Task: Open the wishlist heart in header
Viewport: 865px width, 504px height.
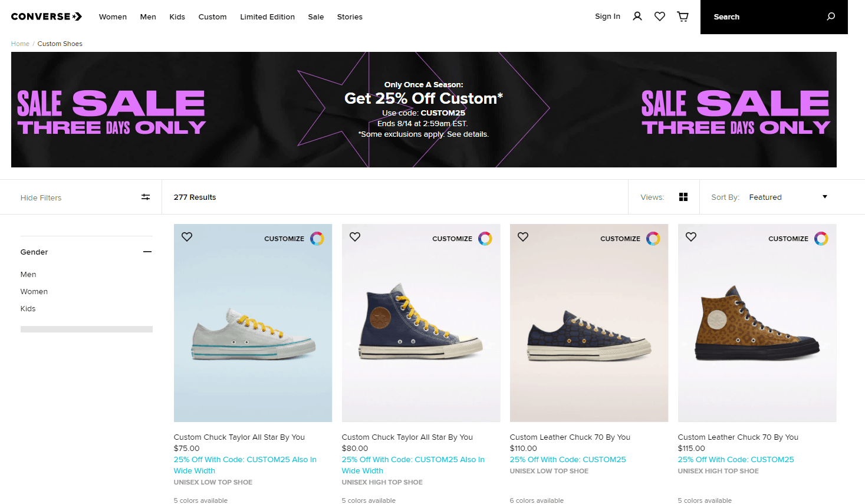Action: [x=660, y=17]
